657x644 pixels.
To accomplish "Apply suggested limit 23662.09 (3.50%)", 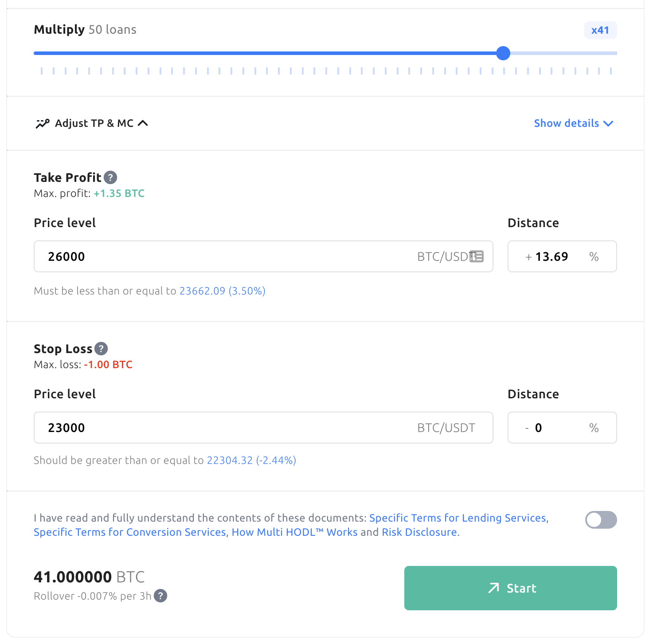I will click(x=223, y=291).
